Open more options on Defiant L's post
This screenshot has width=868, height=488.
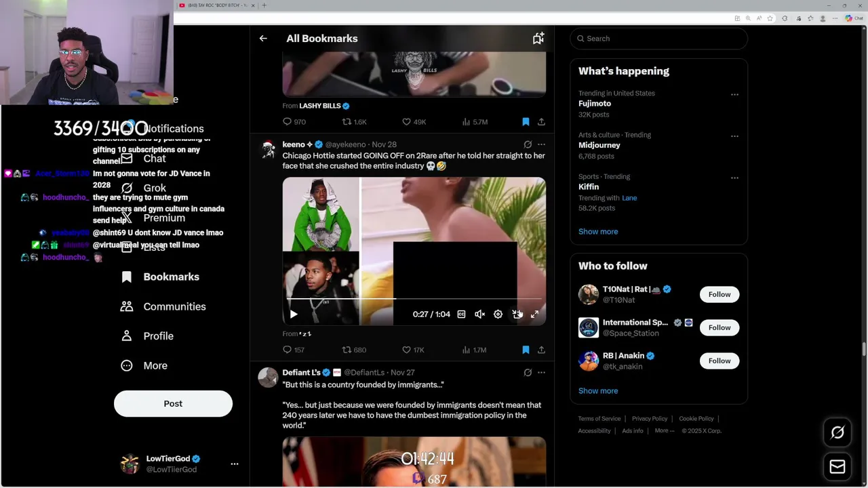click(x=541, y=372)
